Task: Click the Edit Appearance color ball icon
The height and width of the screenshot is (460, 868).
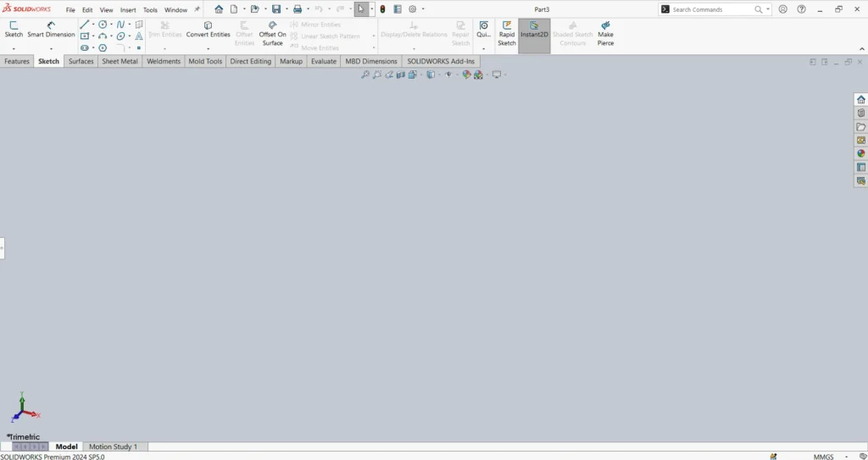Action: click(467, 75)
